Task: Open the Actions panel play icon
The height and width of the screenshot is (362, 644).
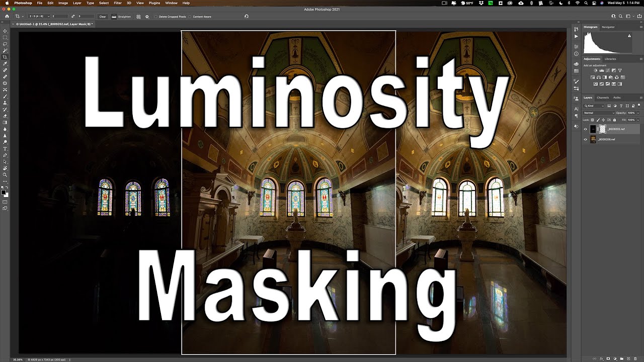Action: (576, 36)
